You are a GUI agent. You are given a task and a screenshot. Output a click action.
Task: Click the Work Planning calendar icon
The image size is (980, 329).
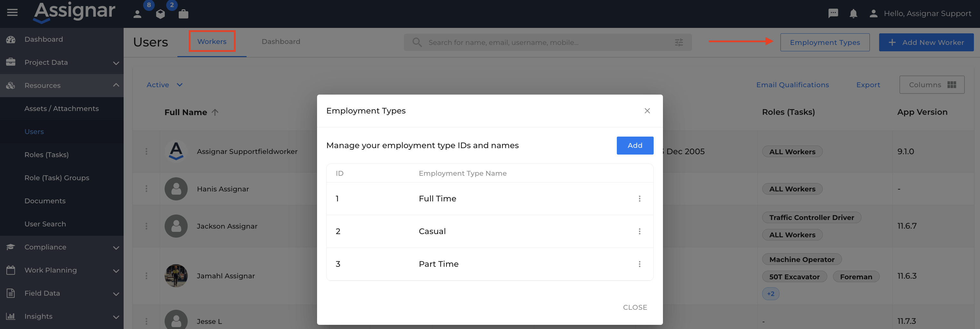click(x=11, y=270)
